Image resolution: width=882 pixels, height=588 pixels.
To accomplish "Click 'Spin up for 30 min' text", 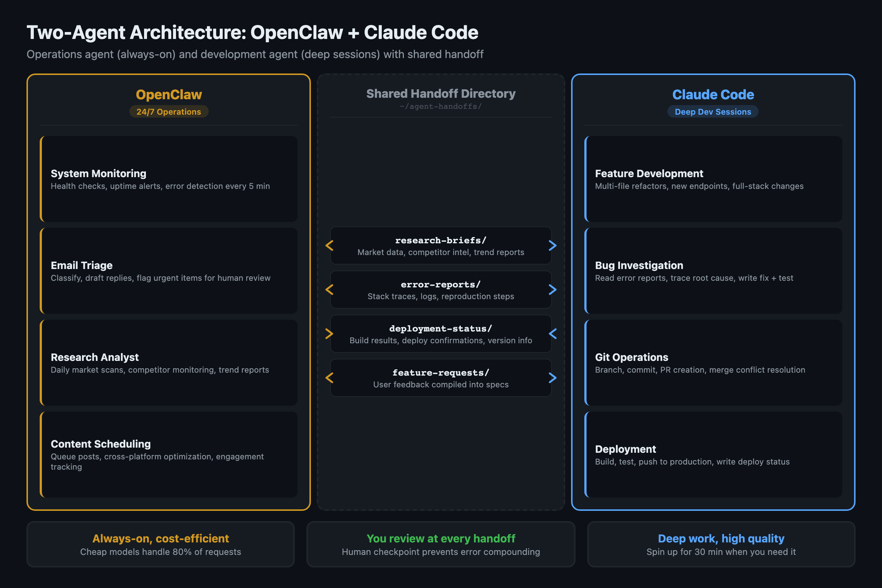I will (x=721, y=552).
